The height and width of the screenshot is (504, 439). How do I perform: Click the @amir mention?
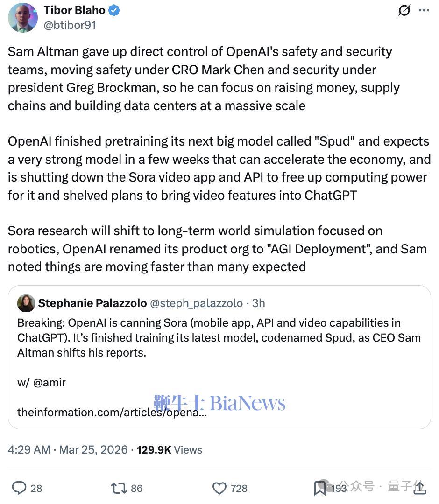[x=48, y=383]
